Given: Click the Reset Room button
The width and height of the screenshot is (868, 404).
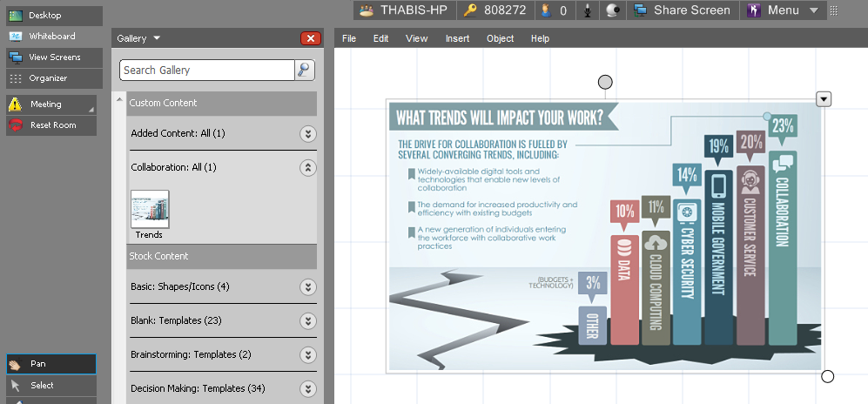Looking at the screenshot, I should tap(51, 125).
